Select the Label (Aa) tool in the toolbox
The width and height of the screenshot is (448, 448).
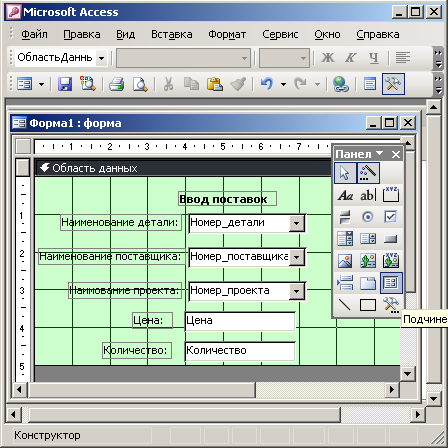[x=345, y=195]
